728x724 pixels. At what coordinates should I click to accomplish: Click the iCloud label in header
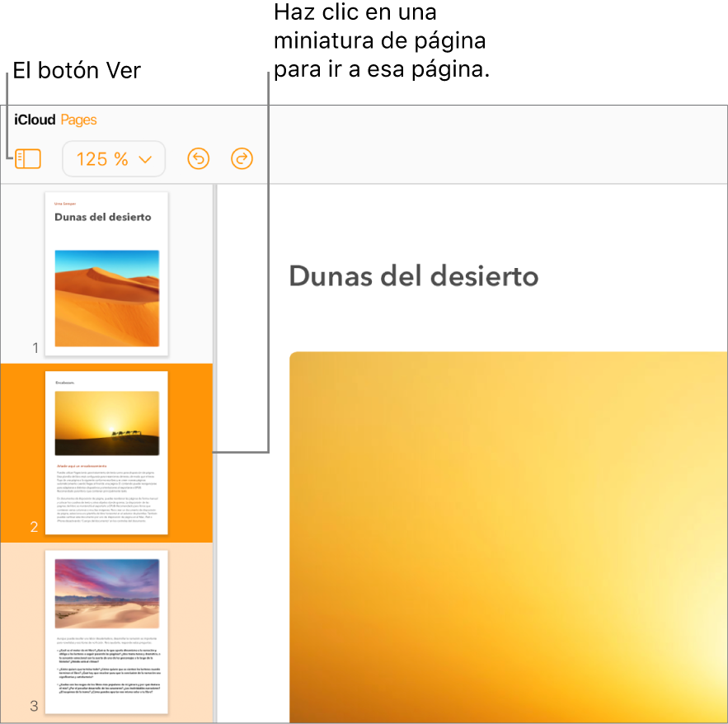coord(35,120)
